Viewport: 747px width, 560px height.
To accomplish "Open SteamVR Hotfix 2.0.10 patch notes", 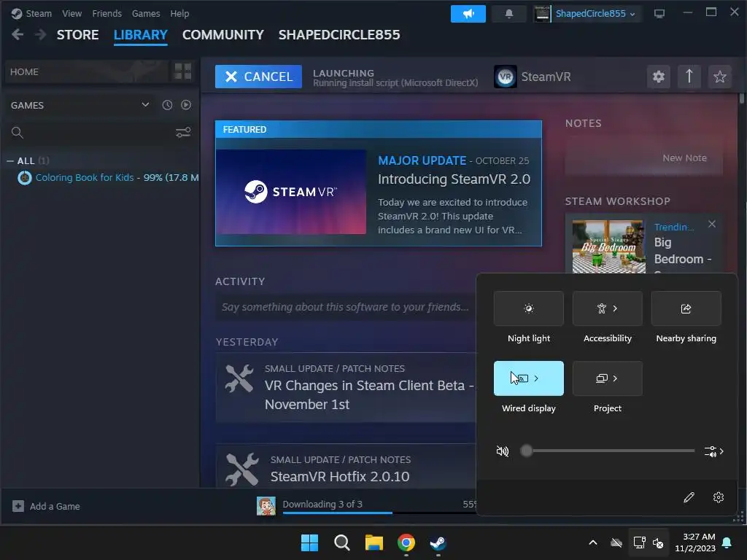I will pos(340,477).
